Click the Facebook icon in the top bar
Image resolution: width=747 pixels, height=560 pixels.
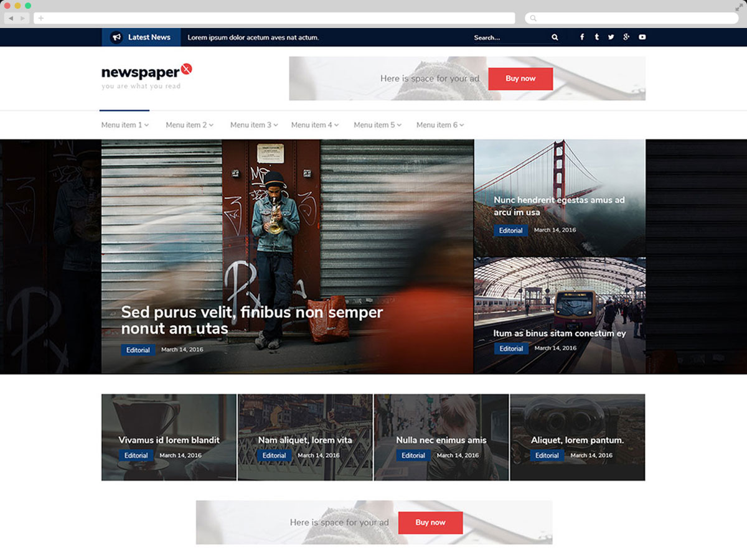(581, 37)
